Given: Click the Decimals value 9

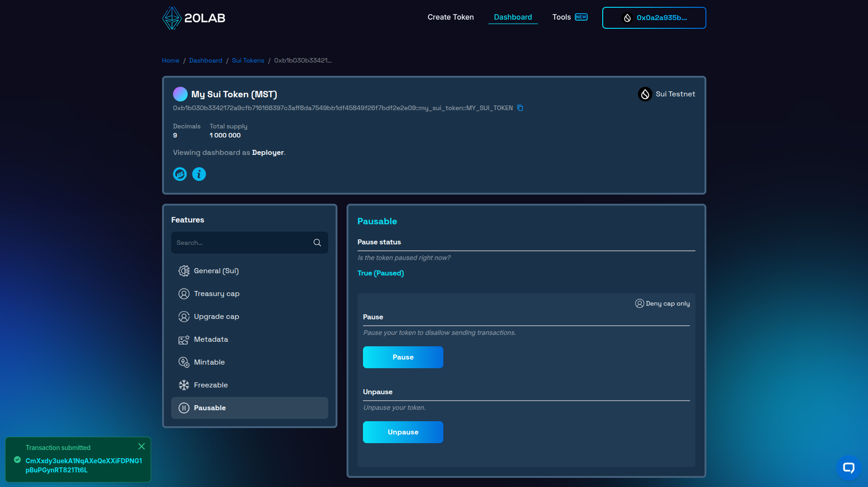Looking at the screenshot, I should (175, 135).
